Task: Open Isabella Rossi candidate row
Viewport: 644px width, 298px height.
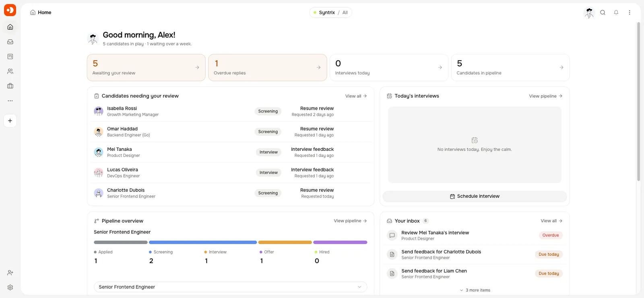Action: click(230, 111)
